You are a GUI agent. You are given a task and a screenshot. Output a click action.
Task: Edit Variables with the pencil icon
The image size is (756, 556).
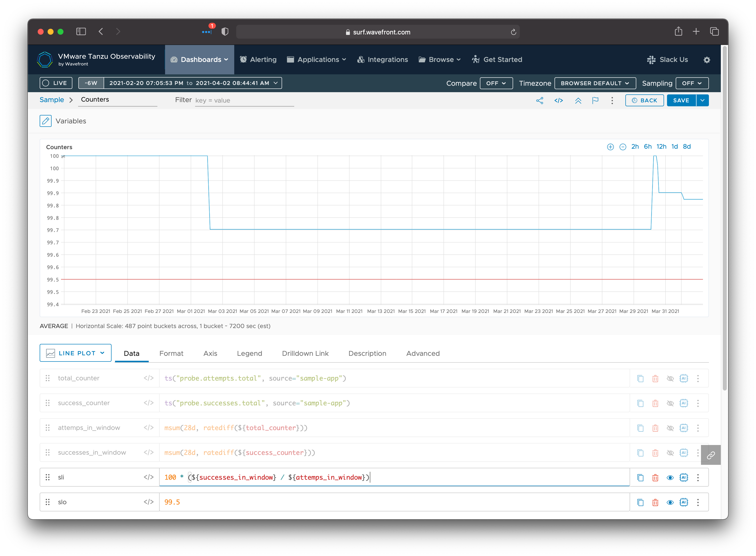pos(45,121)
